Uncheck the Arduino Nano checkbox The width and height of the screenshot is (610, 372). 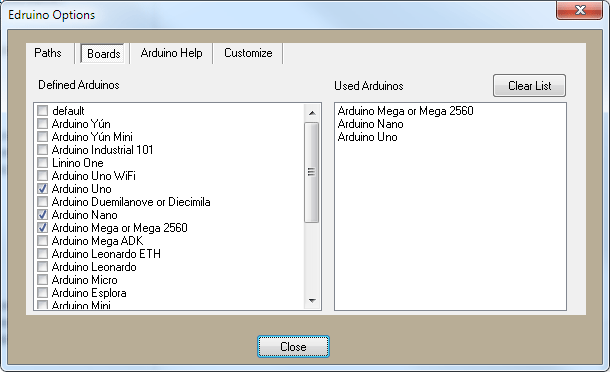point(42,215)
